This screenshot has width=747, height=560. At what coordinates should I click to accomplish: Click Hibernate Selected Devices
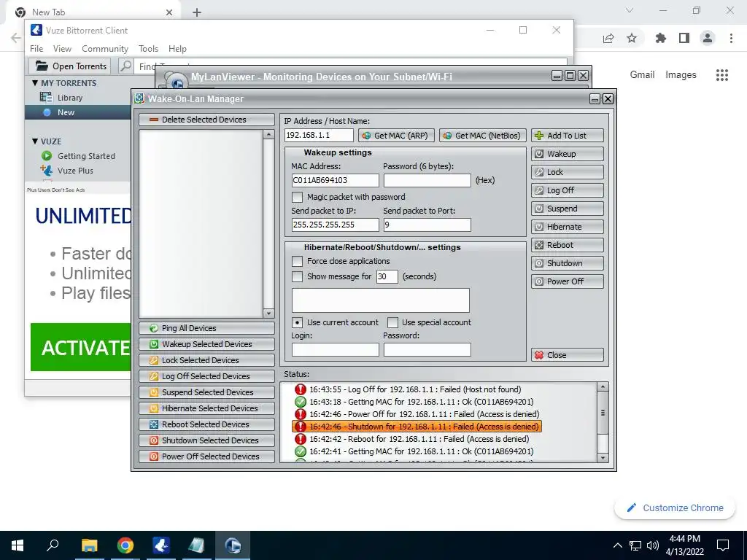click(206, 408)
